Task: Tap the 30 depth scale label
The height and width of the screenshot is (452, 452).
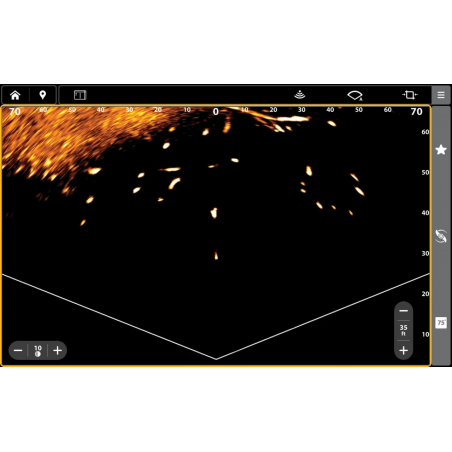Action: click(x=425, y=253)
